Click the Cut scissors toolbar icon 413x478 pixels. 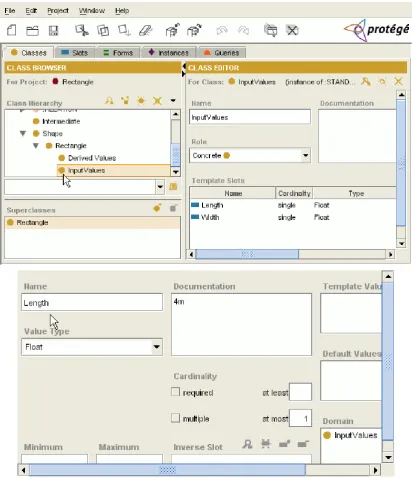(x=82, y=30)
